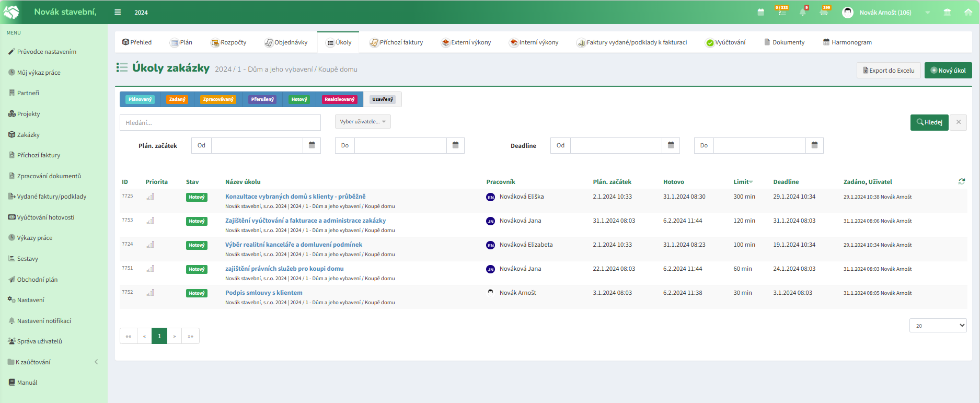Open calendar icon in top bar

pos(760,12)
